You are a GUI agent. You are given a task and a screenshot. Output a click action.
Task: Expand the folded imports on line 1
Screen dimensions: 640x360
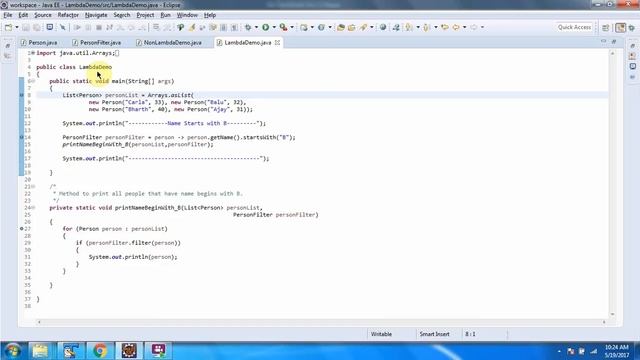pos(33,53)
